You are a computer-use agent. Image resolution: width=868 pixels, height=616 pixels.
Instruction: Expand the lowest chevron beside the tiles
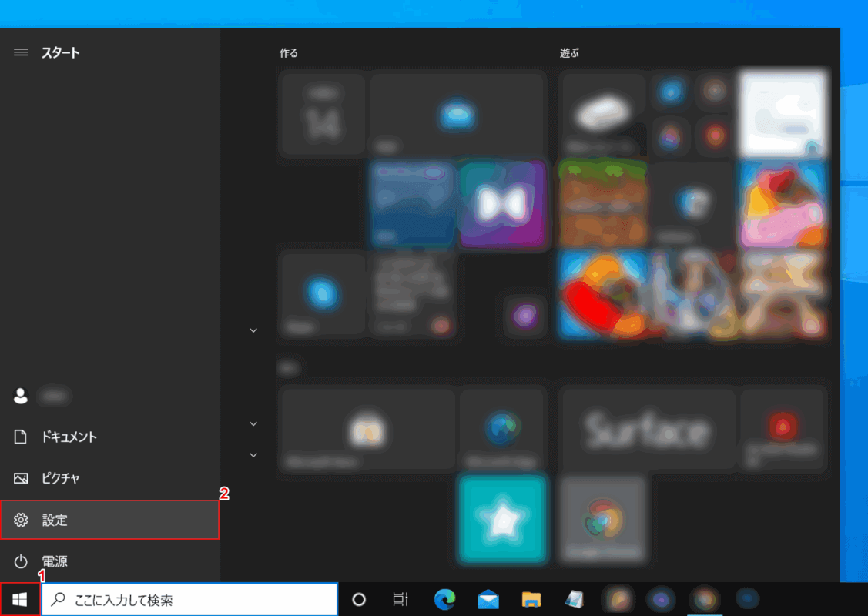[253, 455]
